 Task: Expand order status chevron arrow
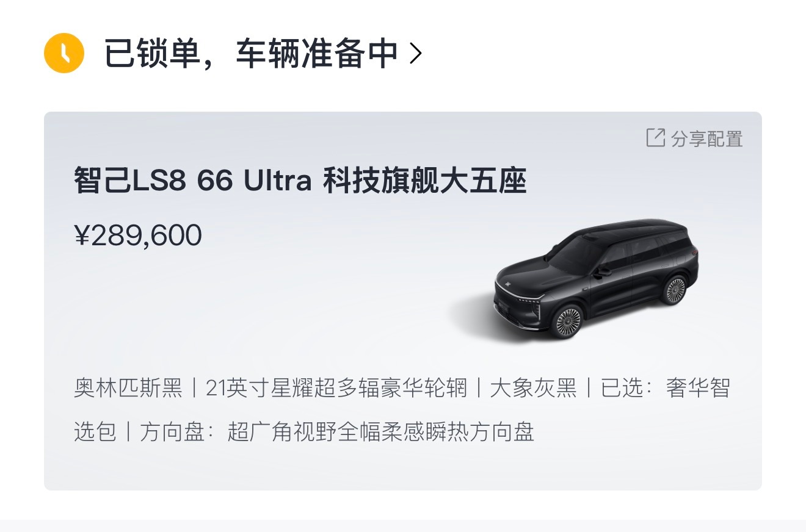point(415,54)
